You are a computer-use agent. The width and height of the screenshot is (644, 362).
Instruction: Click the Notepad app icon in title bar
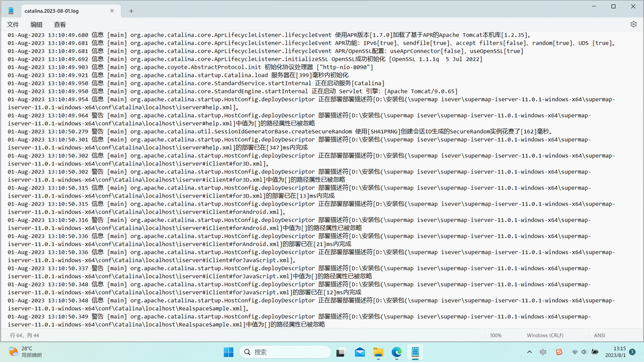pos(11,11)
